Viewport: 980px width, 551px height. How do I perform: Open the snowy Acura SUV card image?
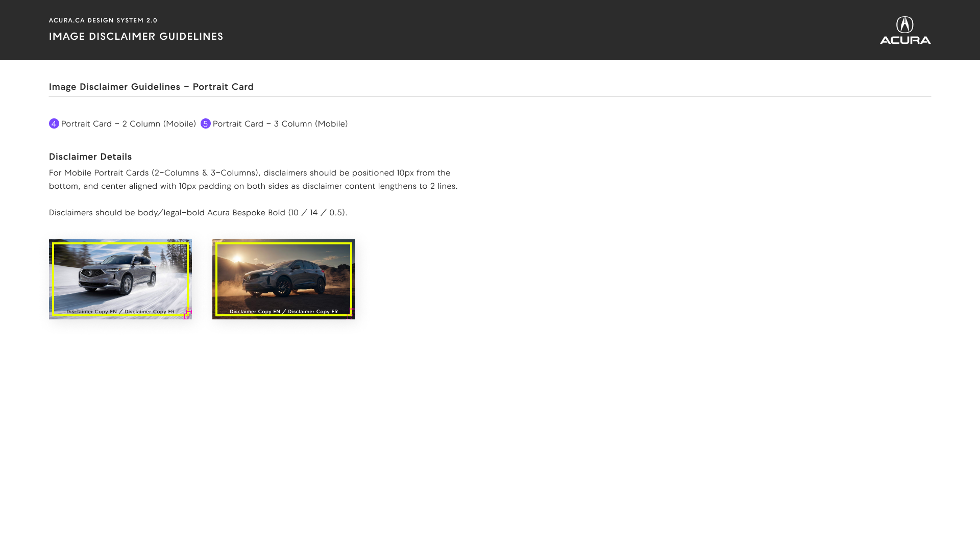tap(120, 279)
